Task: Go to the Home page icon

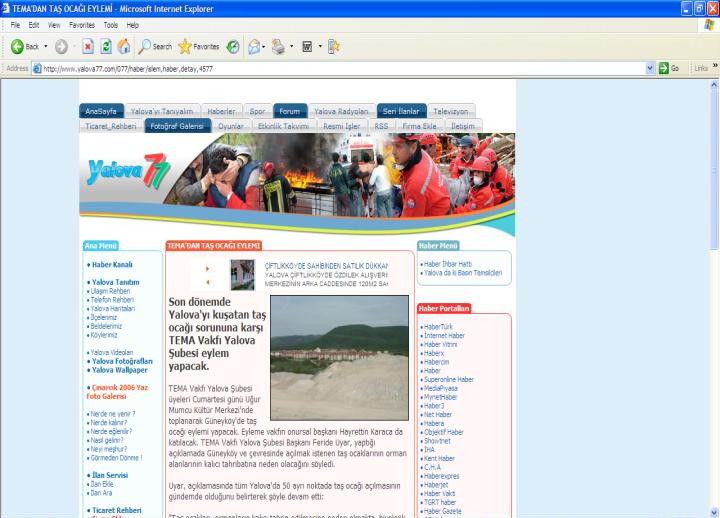Action: pos(124,46)
